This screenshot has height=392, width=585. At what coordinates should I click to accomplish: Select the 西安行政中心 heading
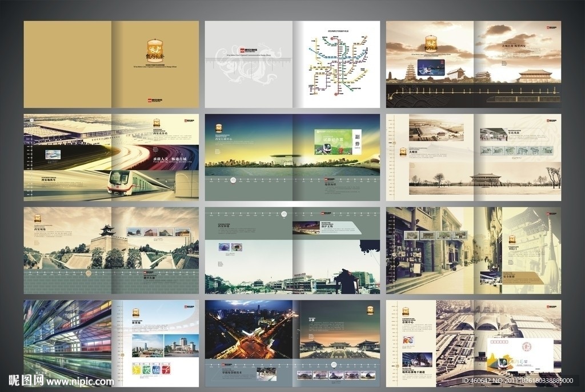[224, 139]
